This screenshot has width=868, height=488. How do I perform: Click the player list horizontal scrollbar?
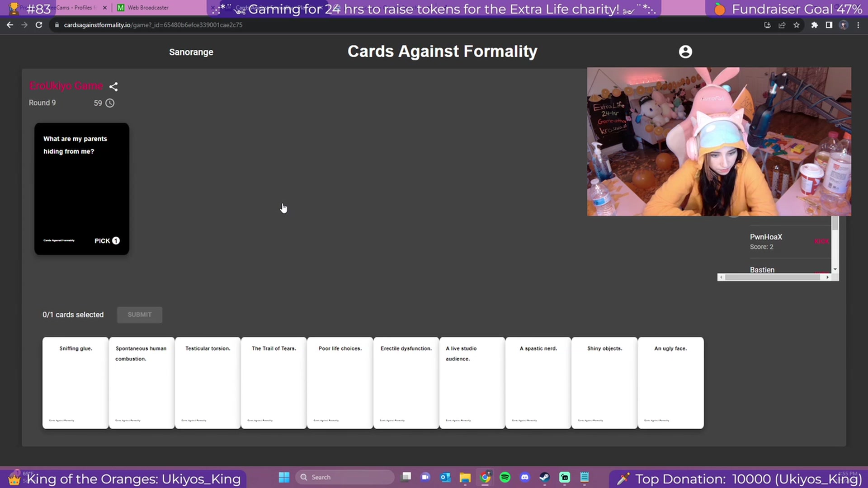pos(773,277)
